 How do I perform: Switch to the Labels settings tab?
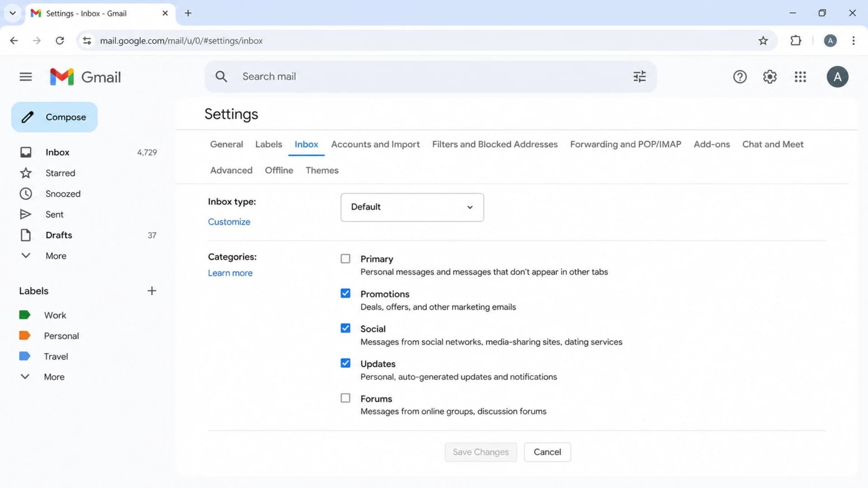tap(269, 144)
